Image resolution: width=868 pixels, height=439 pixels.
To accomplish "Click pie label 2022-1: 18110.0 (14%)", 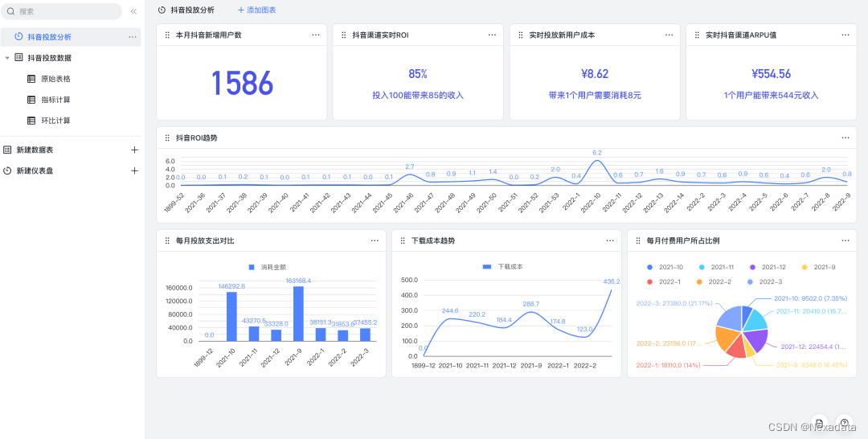I will (669, 365).
